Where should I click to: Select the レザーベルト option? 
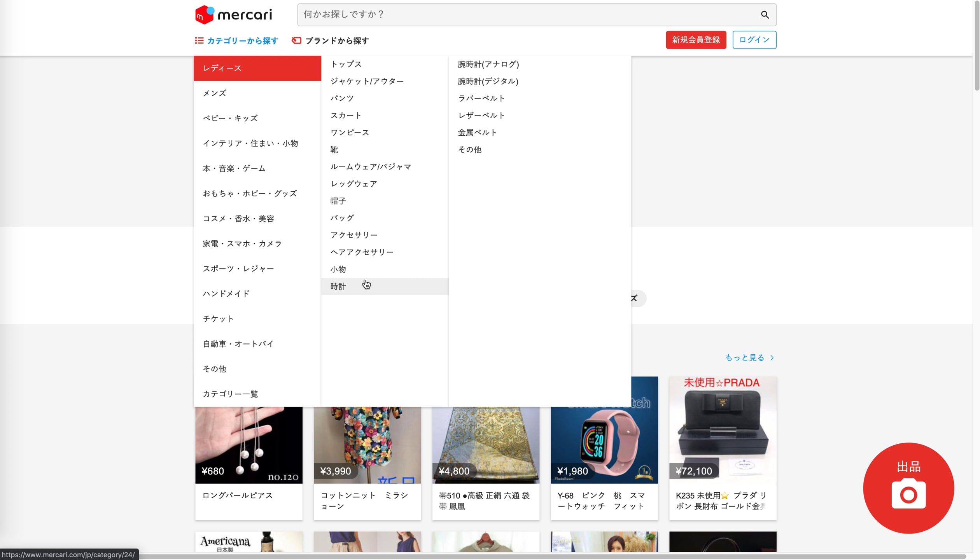(481, 115)
